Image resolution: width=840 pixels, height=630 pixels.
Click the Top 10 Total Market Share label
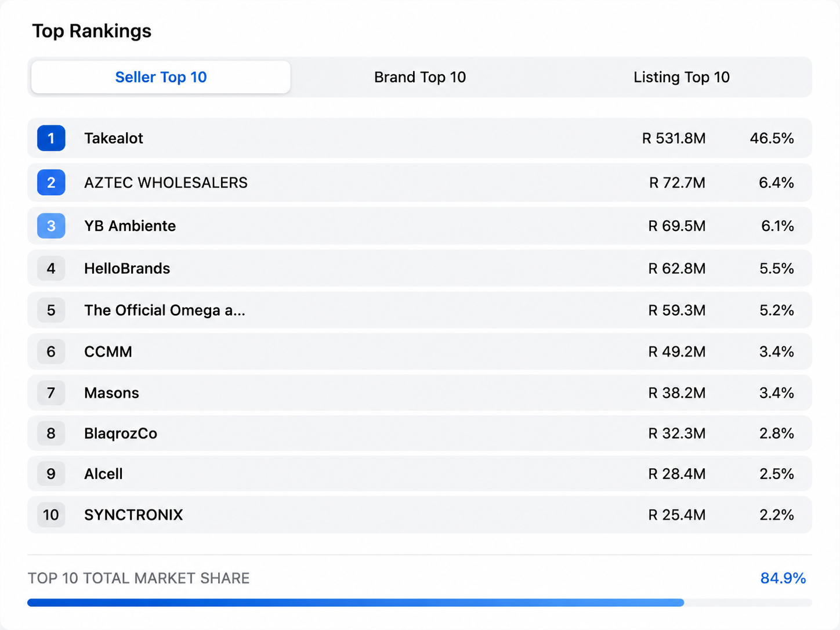[x=139, y=578]
